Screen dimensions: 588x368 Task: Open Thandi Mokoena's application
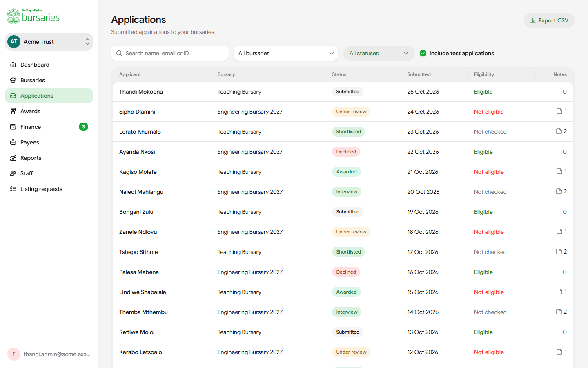(343, 92)
